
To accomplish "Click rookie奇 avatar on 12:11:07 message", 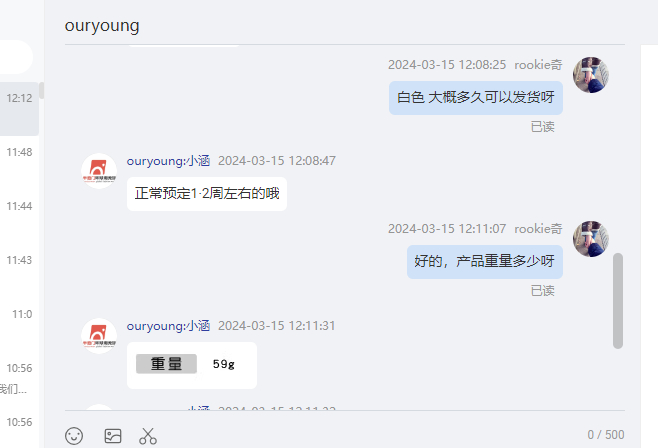I will [x=591, y=239].
